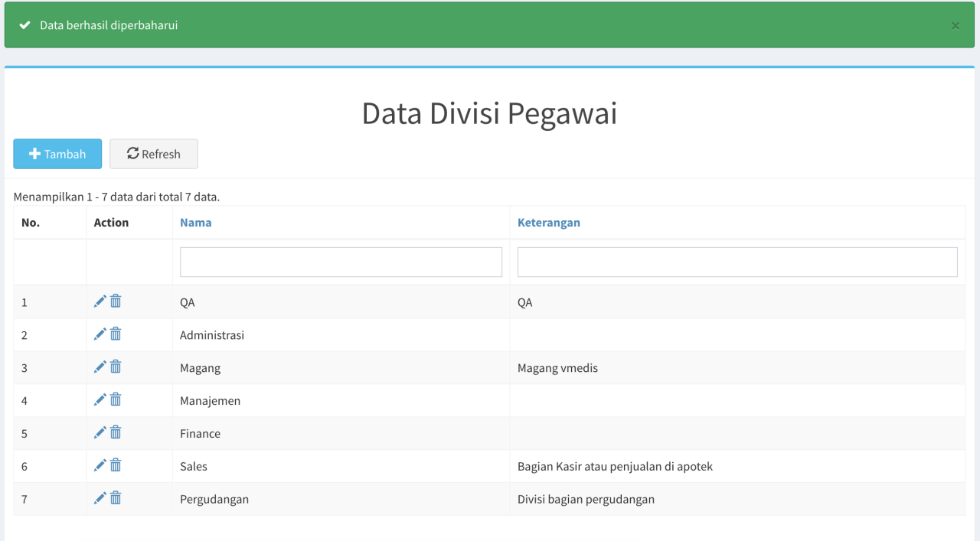The image size is (980, 541).
Task: Select the 'Sales' name cell
Action: [x=341, y=467]
